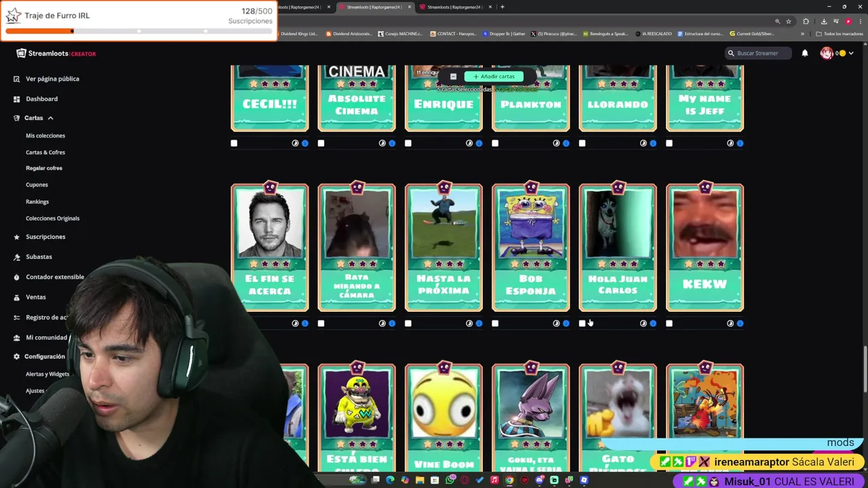Click the circular icon under Enrique card
The image size is (868, 488).
(x=469, y=143)
